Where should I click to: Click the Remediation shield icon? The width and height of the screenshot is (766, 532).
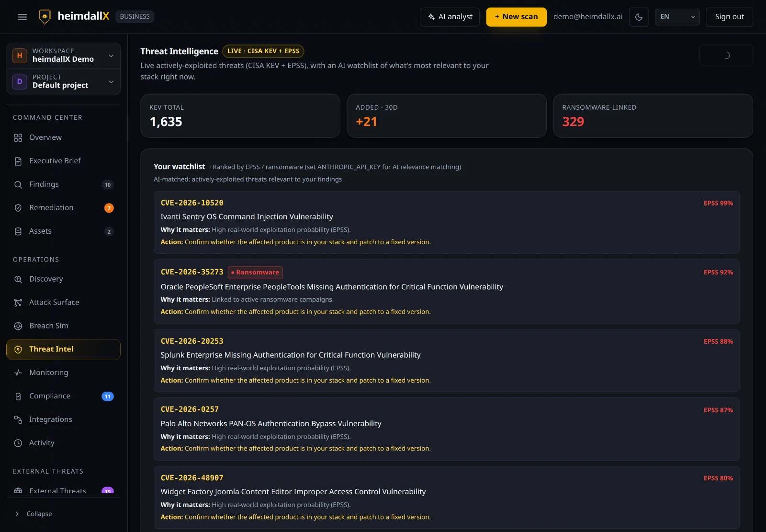click(18, 208)
